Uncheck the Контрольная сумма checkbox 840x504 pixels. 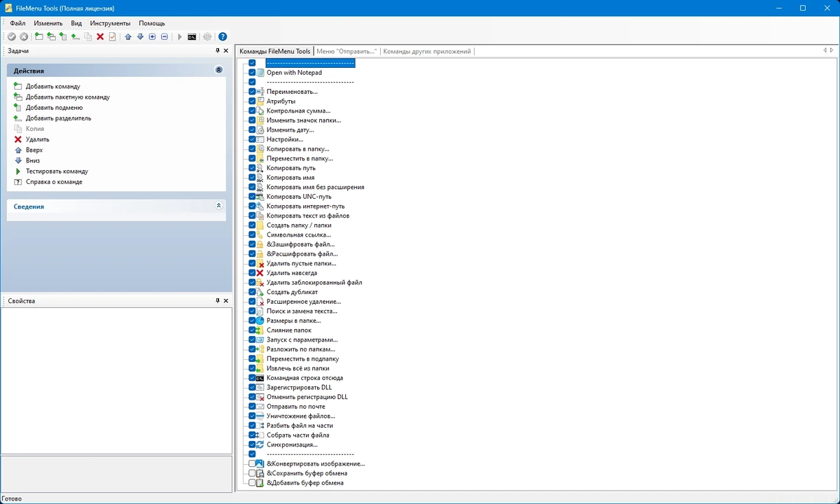click(252, 111)
